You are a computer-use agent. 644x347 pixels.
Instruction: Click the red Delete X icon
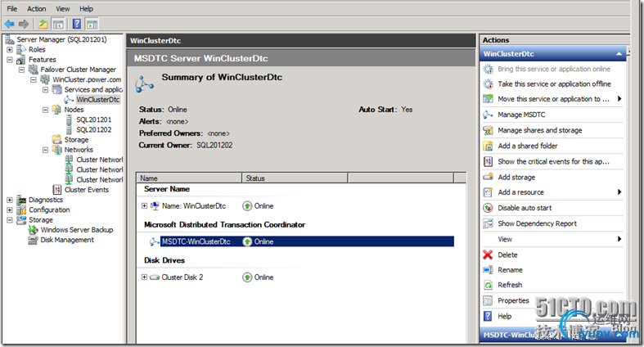[x=488, y=255]
